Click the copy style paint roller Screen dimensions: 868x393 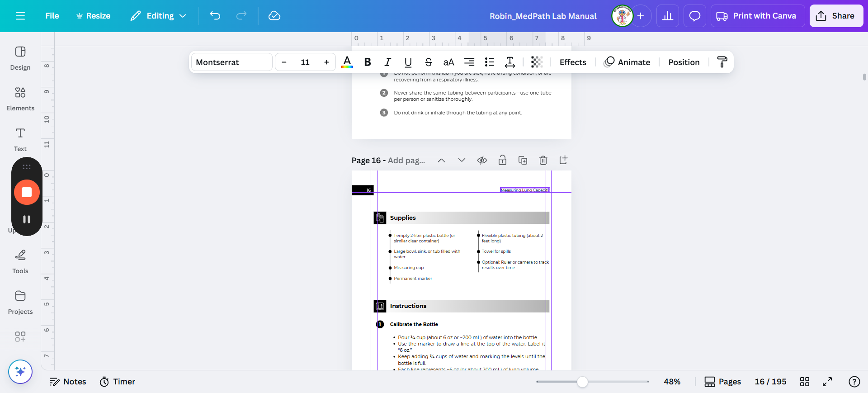(722, 62)
